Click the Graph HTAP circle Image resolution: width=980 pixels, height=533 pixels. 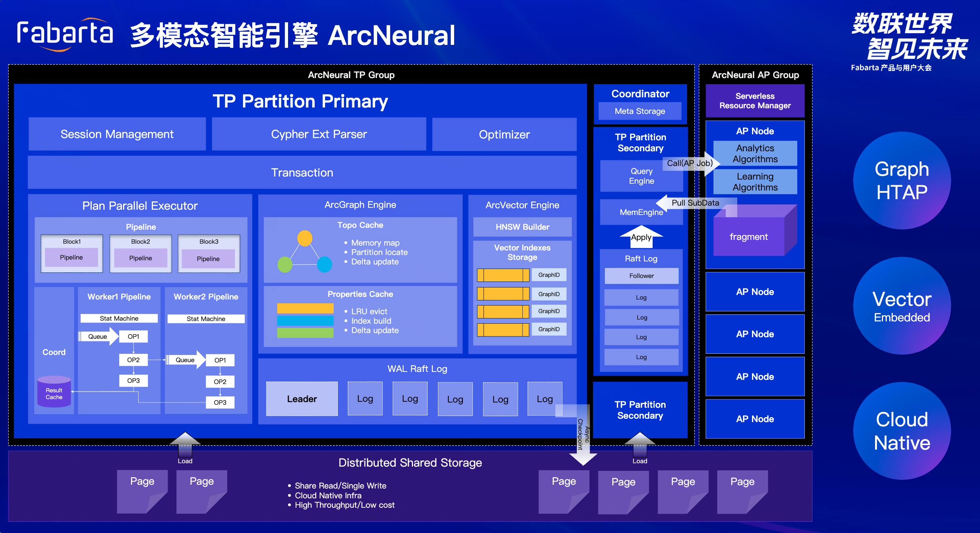pyautogui.click(x=902, y=181)
